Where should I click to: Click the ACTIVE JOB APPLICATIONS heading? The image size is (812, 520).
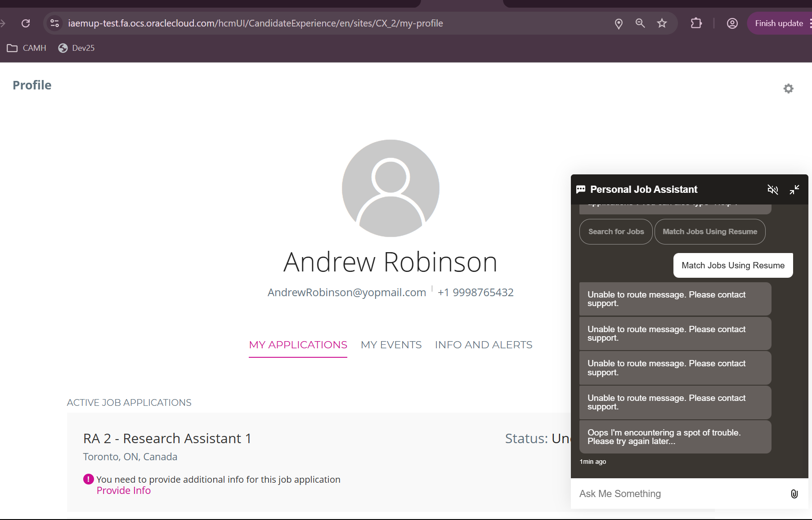coord(129,403)
